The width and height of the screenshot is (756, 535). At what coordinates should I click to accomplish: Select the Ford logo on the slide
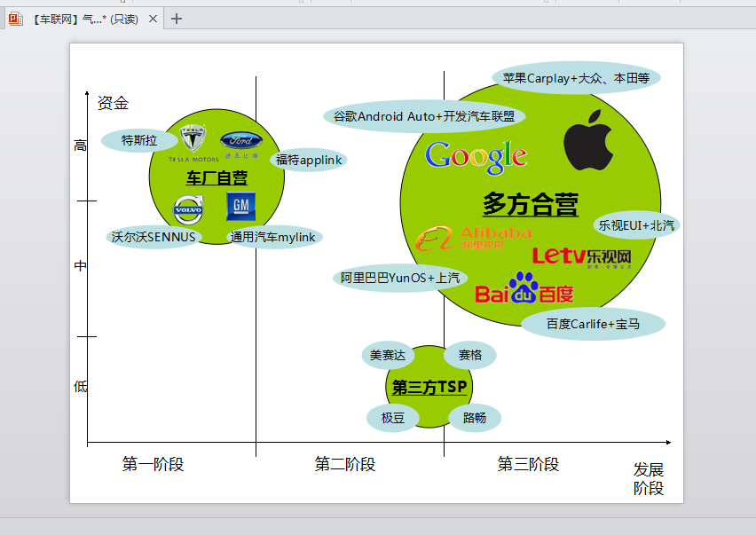(x=241, y=144)
